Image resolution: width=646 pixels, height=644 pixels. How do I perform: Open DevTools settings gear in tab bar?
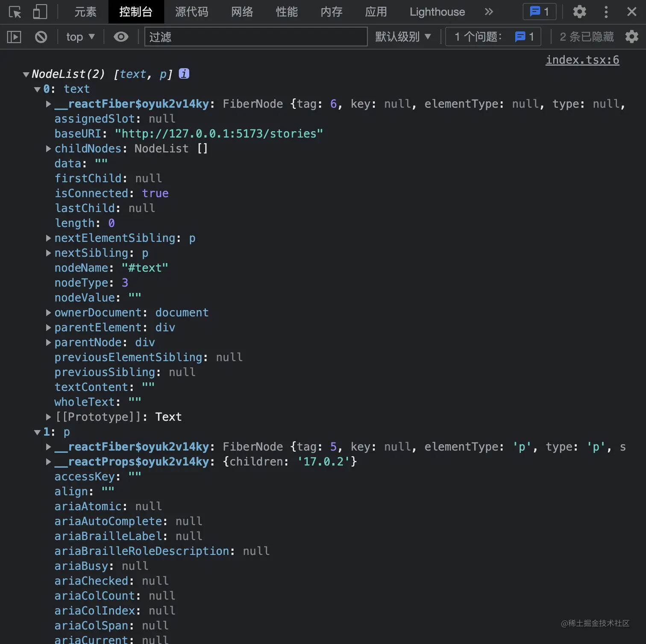coord(579,12)
